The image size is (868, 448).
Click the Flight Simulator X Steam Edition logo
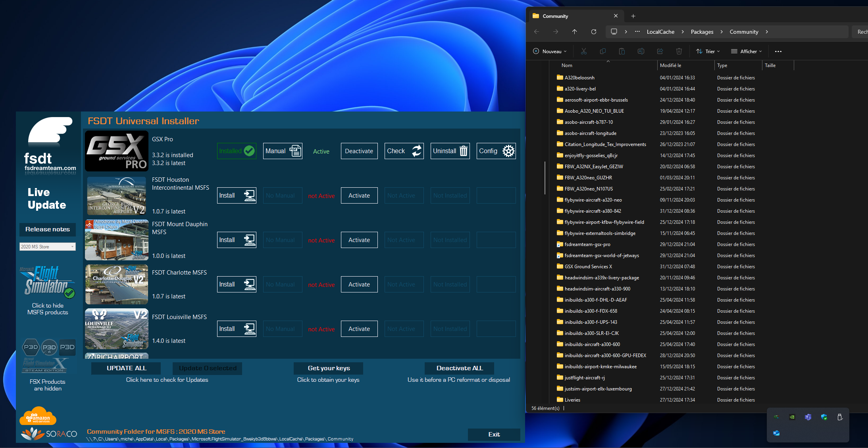(45, 365)
